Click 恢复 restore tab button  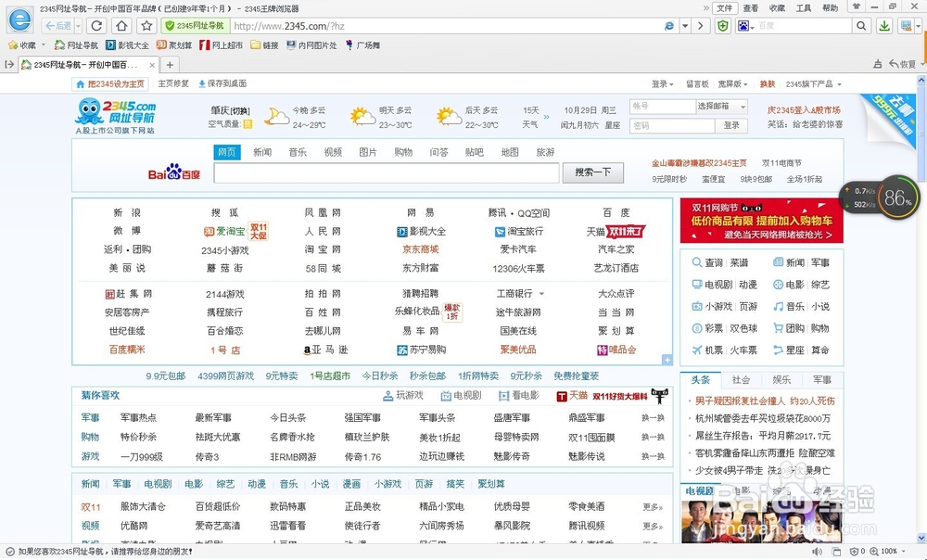click(x=903, y=65)
